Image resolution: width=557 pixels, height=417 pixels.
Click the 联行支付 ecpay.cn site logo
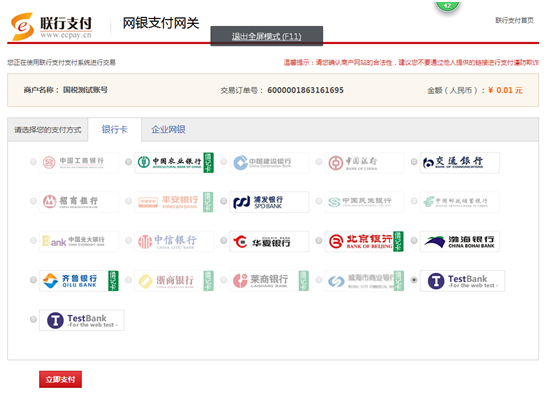point(52,26)
